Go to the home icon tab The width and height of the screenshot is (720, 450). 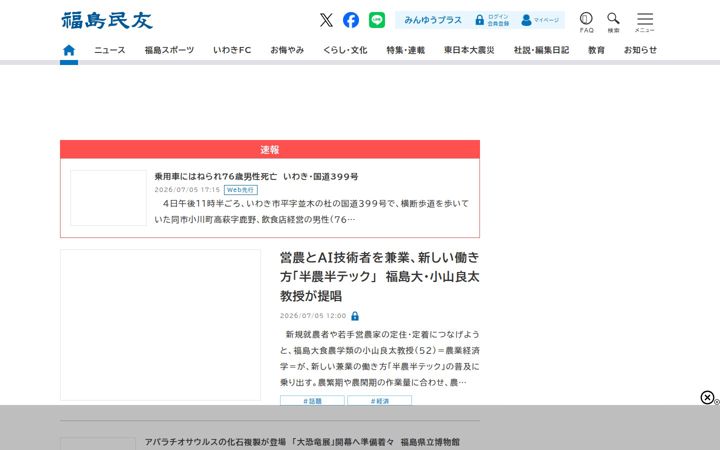[x=69, y=50]
